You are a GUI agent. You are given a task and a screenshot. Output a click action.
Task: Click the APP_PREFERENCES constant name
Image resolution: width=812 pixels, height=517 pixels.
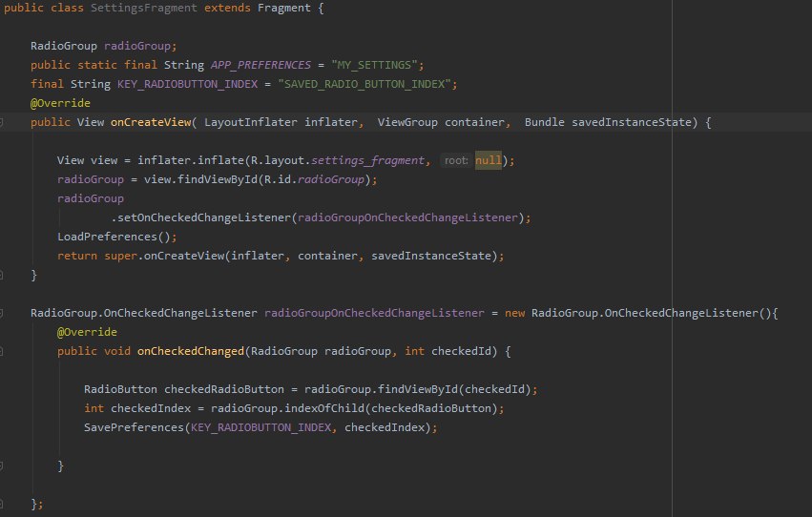[x=260, y=65]
